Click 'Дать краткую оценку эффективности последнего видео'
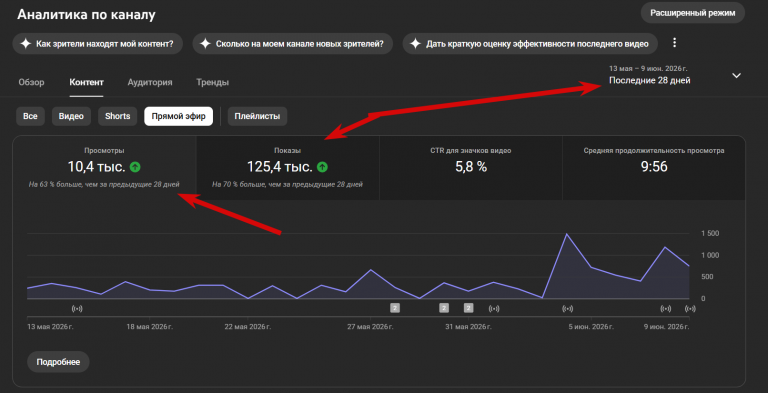 pos(530,44)
